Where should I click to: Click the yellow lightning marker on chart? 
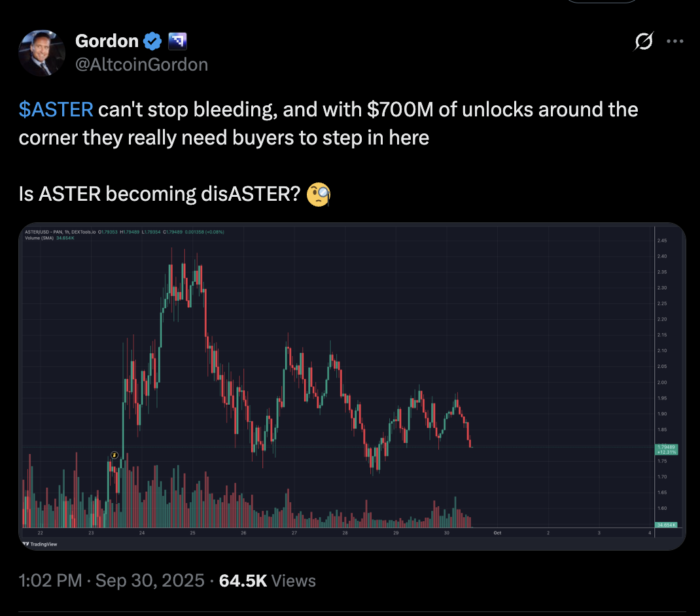point(114,454)
